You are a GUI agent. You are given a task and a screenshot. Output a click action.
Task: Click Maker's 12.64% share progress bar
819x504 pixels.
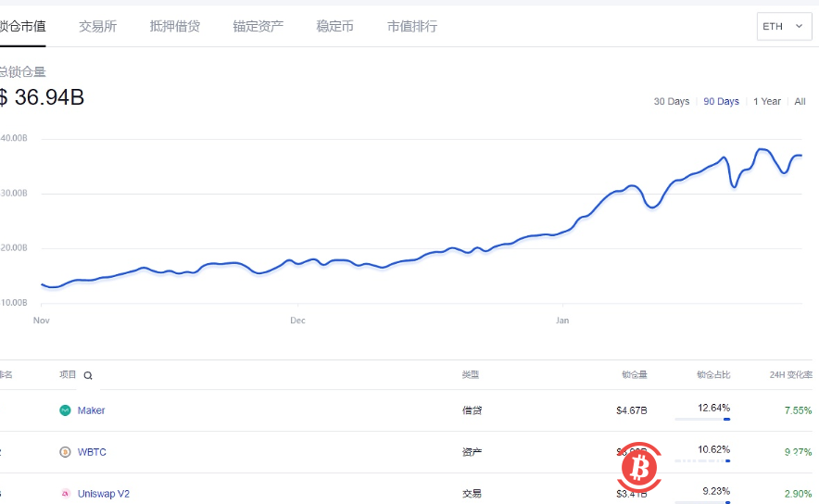pos(702,419)
